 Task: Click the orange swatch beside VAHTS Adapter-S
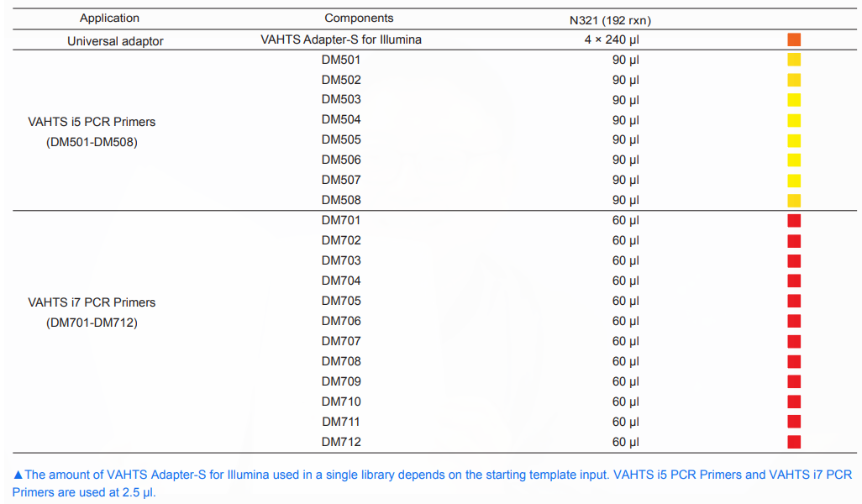794,39
